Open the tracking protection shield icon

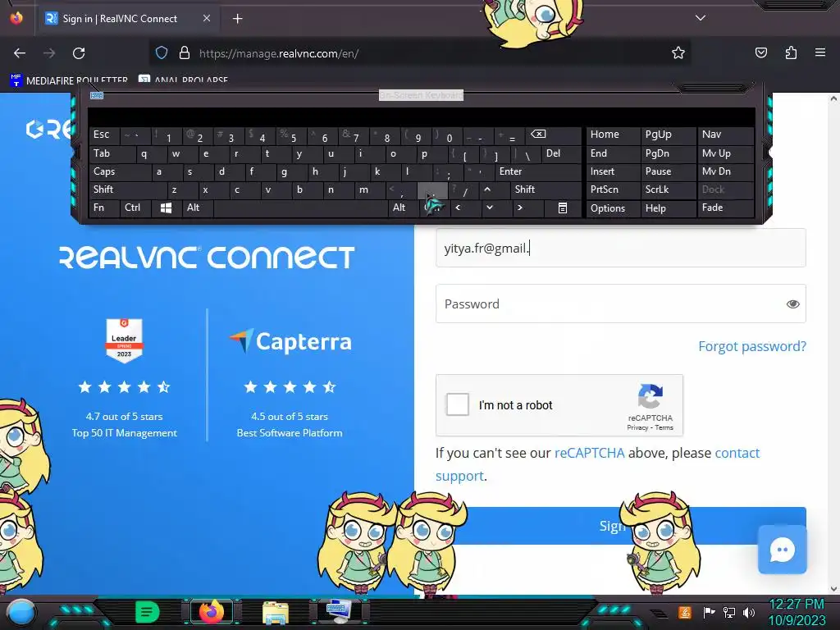tap(162, 52)
